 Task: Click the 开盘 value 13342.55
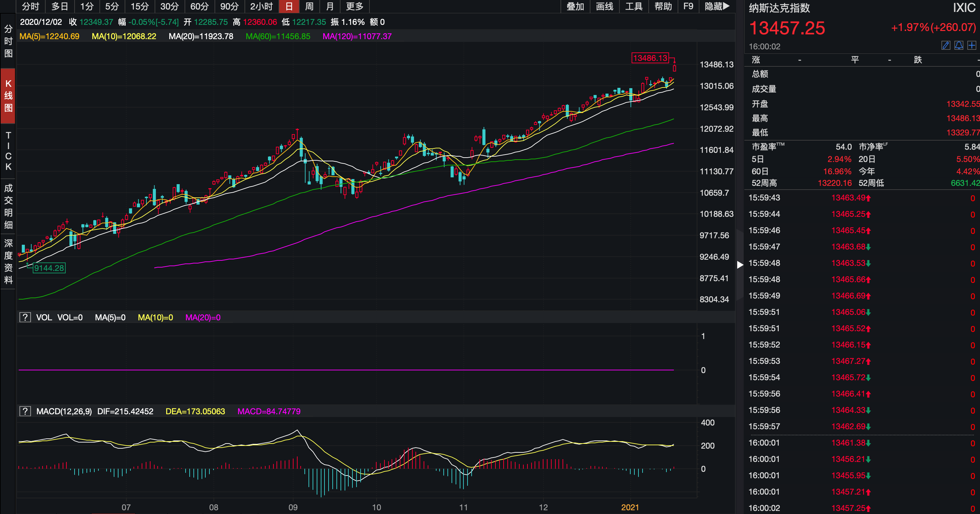point(963,104)
